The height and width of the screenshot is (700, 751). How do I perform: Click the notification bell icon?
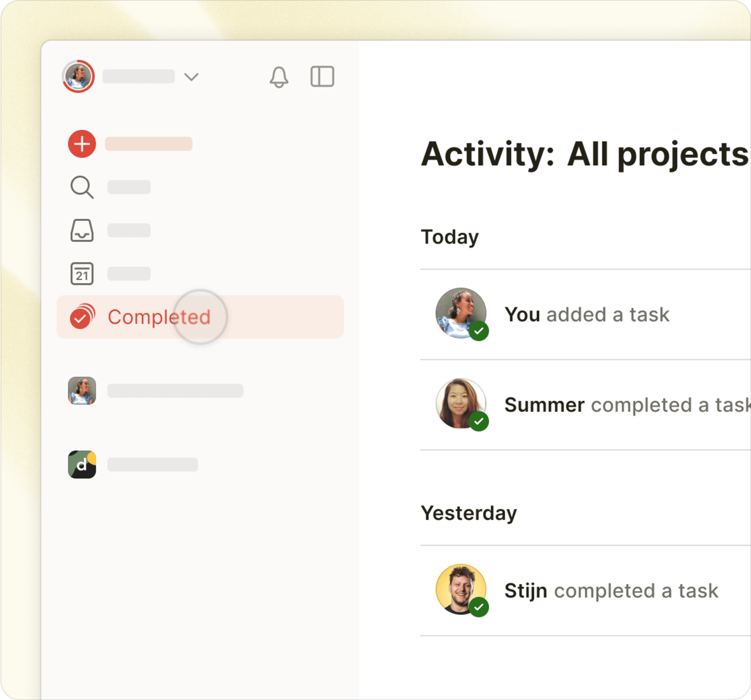pos(280,77)
